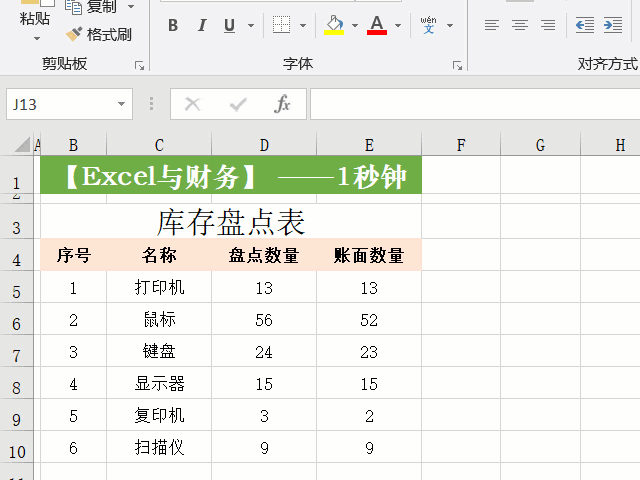The image size is (640, 480).
Task: Click inside the formula bar input
Action: click(x=470, y=104)
